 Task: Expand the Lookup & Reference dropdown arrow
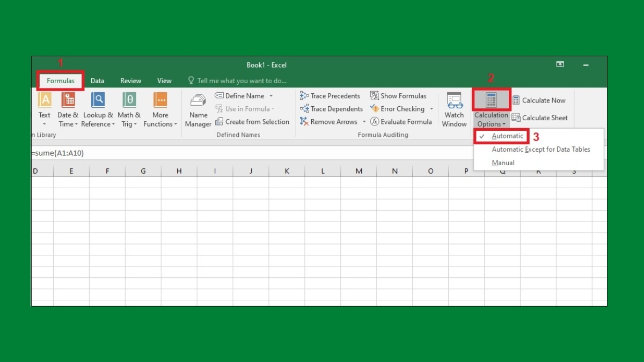tap(114, 124)
